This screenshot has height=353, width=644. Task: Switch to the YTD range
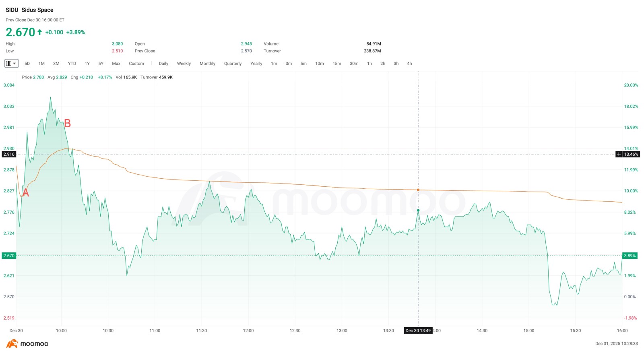[x=72, y=64]
